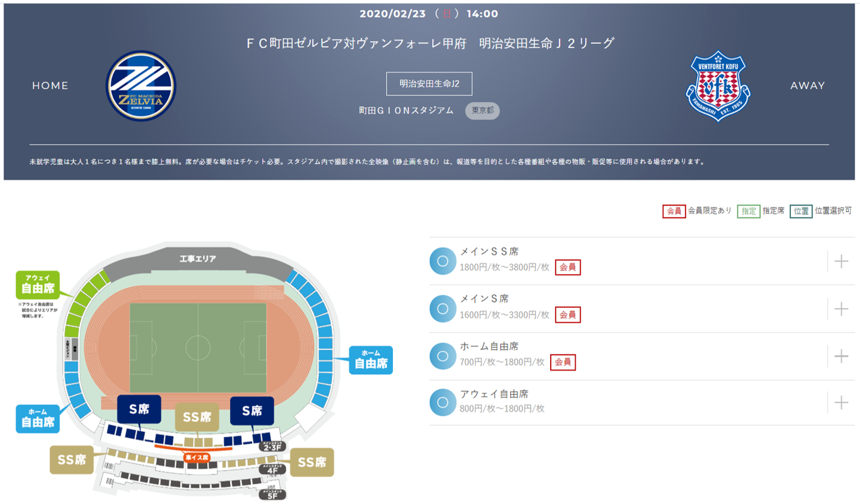This screenshot has height=504, width=860.
Task: Click the left navy S席 map label
Action: [x=139, y=410]
